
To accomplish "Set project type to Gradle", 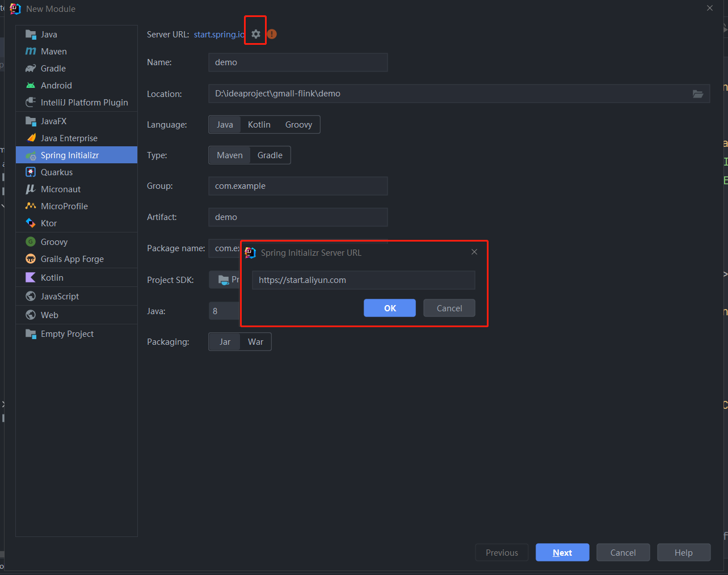I will click(270, 155).
